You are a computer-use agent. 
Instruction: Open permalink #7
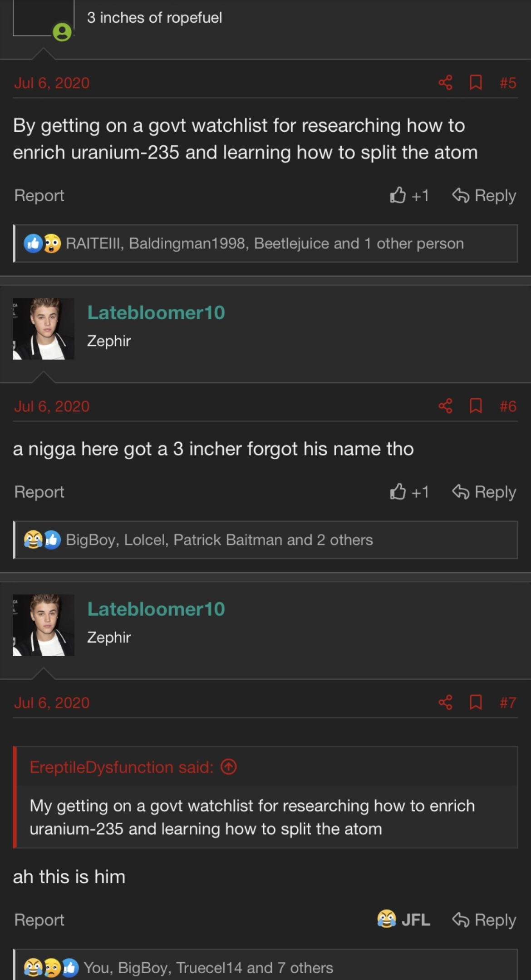[x=508, y=703]
